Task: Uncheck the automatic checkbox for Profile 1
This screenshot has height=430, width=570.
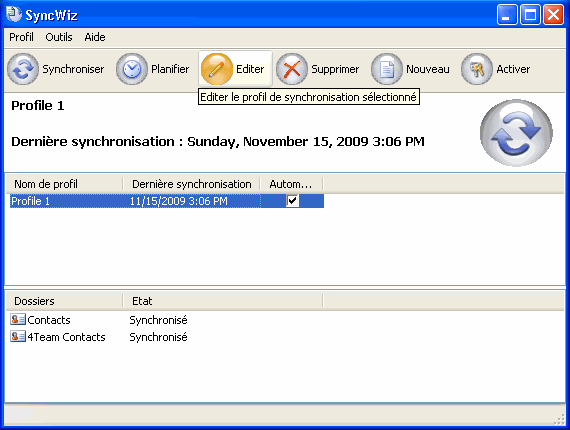Action: tap(292, 201)
